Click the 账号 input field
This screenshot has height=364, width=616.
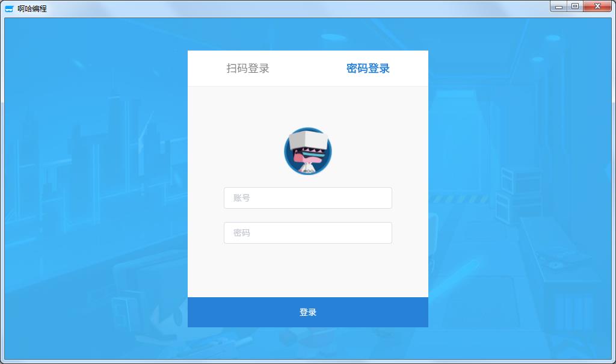point(307,198)
